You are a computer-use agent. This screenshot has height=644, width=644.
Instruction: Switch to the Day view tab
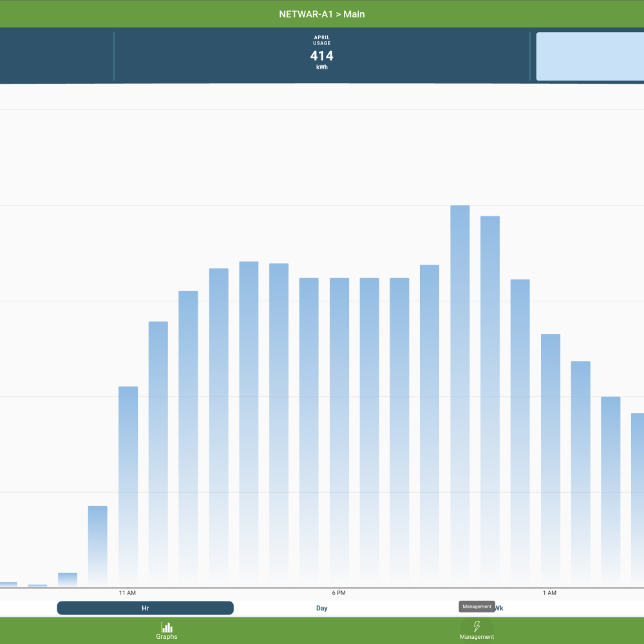[x=322, y=608]
